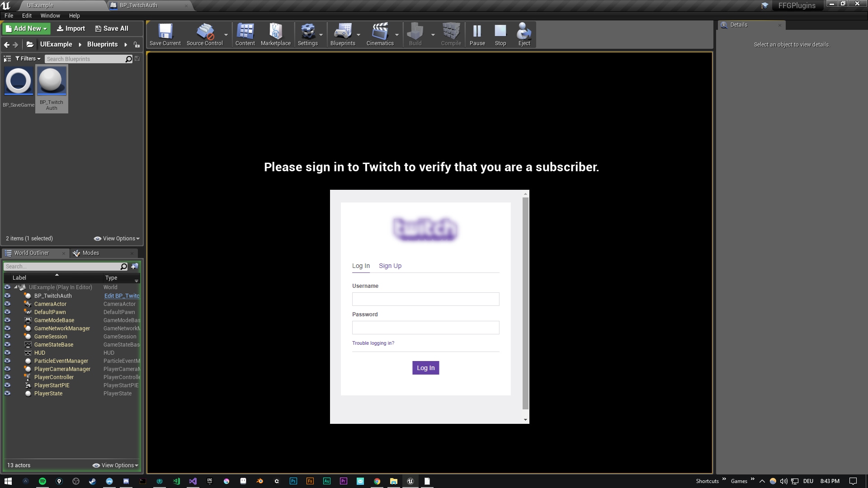Pause the Play In Editor session
This screenshot has height=488, width=868.
point(477,34)
